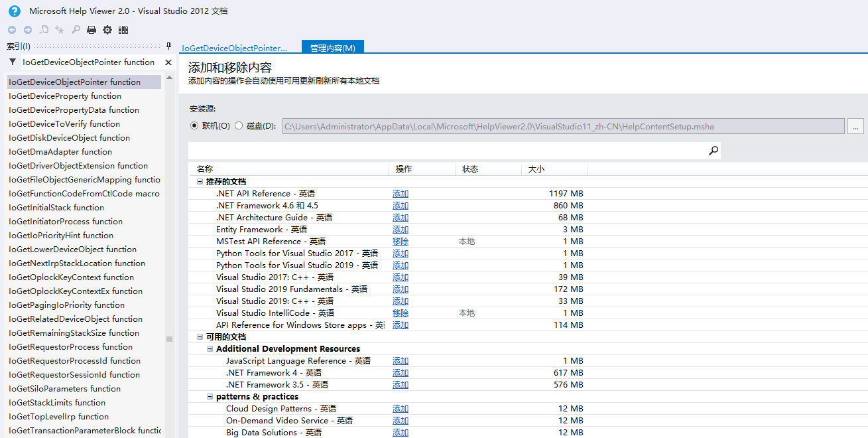The height and width of the screenshot is (438, 868).
Task: Open the print topic icon
Action: click(91, 30)
